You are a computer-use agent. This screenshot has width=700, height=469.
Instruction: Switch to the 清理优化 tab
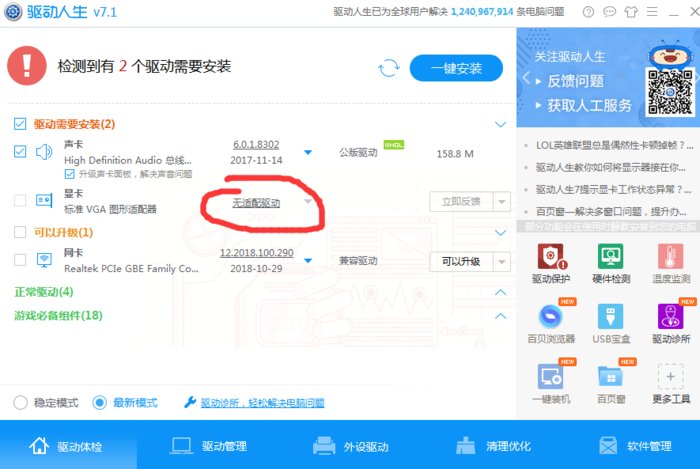(493, 446)
